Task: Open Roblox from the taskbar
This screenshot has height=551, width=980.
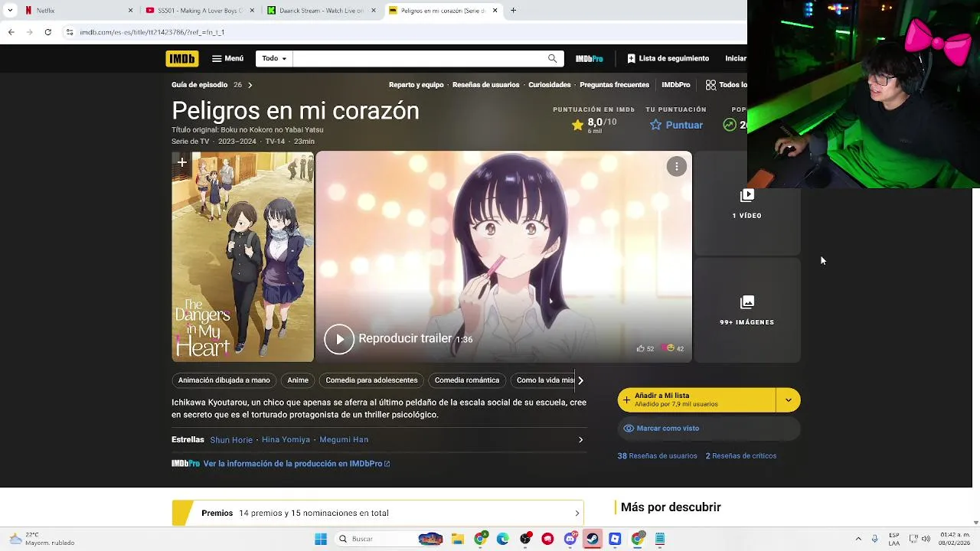Action: (x=615, y=539)
